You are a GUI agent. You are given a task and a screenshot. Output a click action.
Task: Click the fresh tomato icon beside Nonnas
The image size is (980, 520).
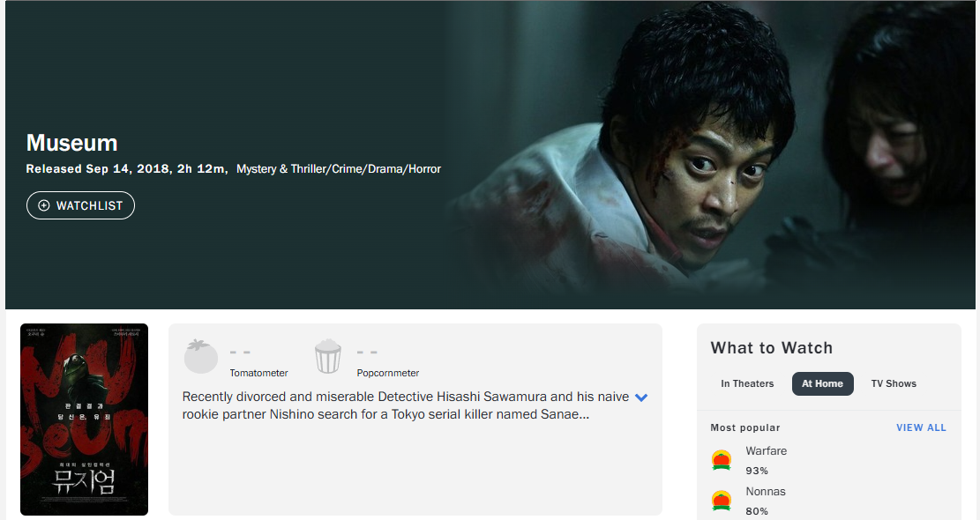[x=722, y=501]
